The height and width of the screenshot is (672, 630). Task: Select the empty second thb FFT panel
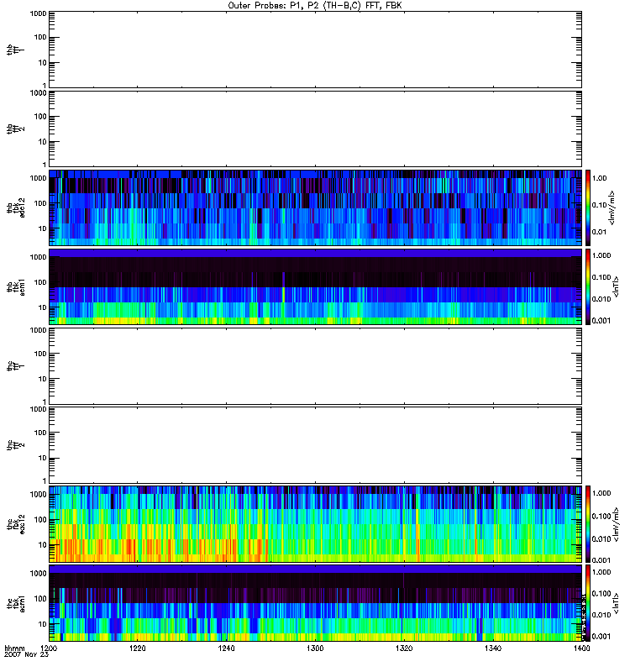pyautogui.click(x=315, y=128)
